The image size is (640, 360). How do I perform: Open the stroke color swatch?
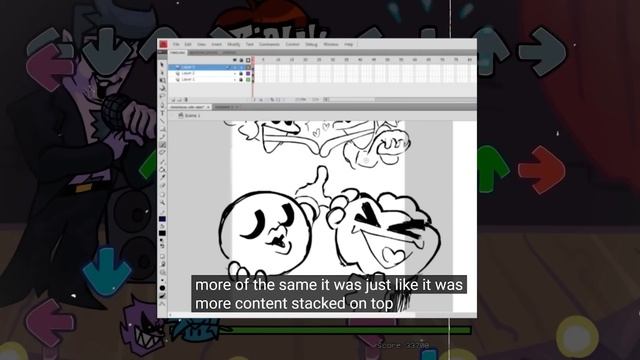coord(162,219)
